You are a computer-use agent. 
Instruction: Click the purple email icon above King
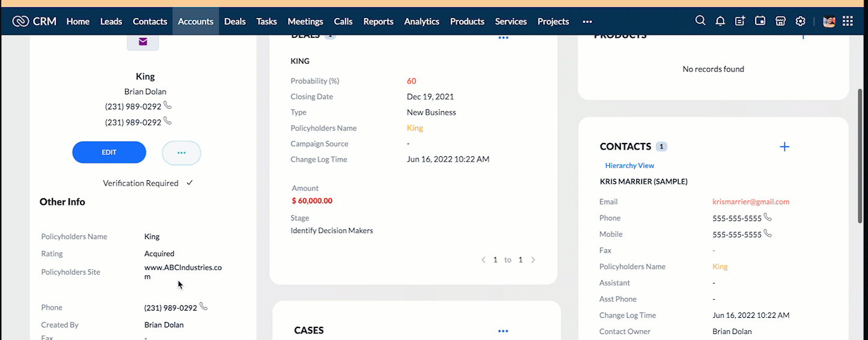[143, 41]
